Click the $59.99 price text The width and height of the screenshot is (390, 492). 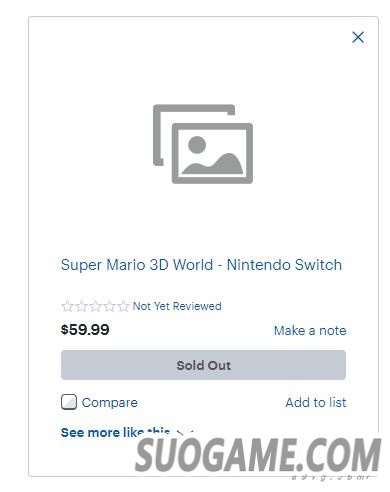(85, 330)
